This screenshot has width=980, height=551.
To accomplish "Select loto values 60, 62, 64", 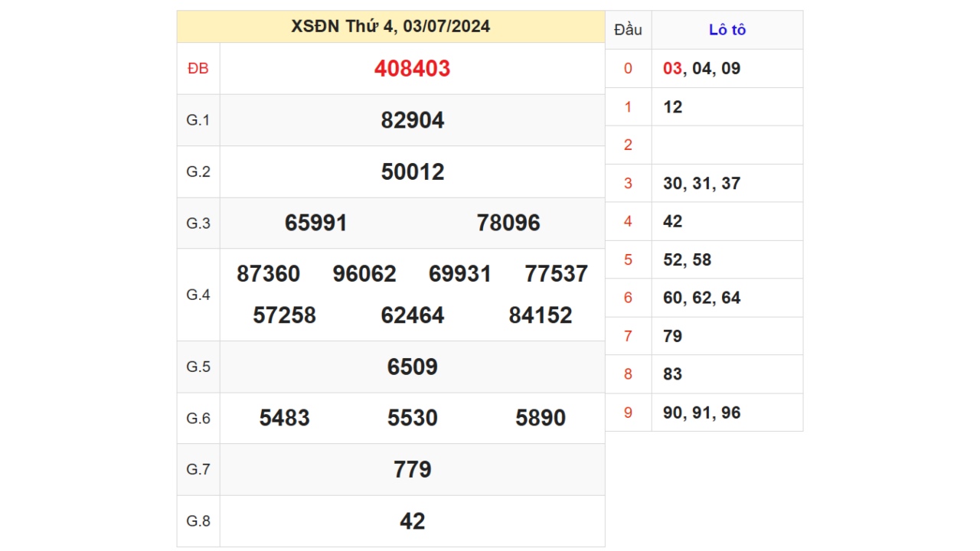I will 702,298.
